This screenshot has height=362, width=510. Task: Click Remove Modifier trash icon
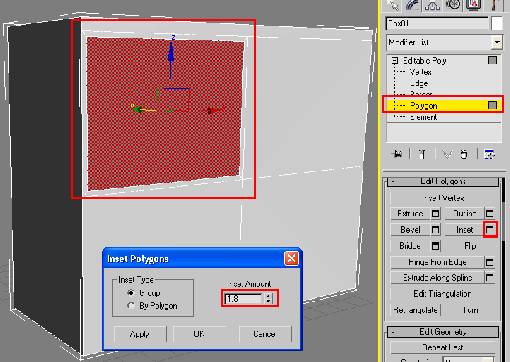click(464, 154)
